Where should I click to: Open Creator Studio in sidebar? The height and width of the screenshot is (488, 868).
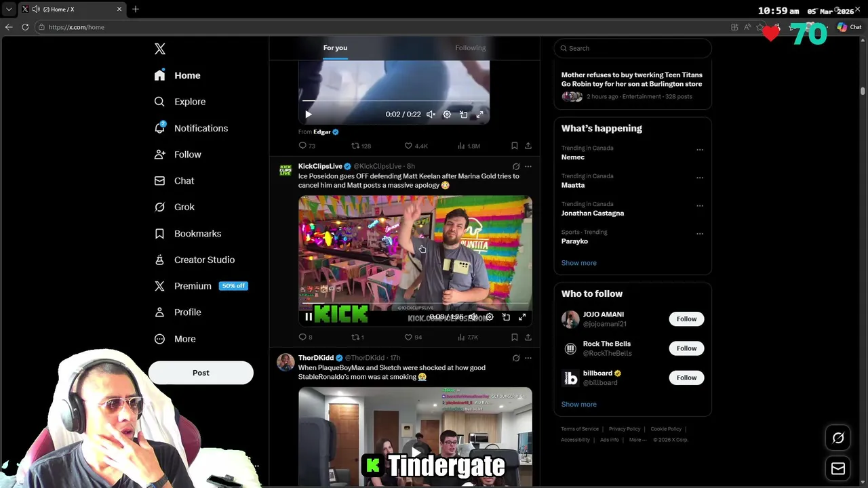[195, 260]
